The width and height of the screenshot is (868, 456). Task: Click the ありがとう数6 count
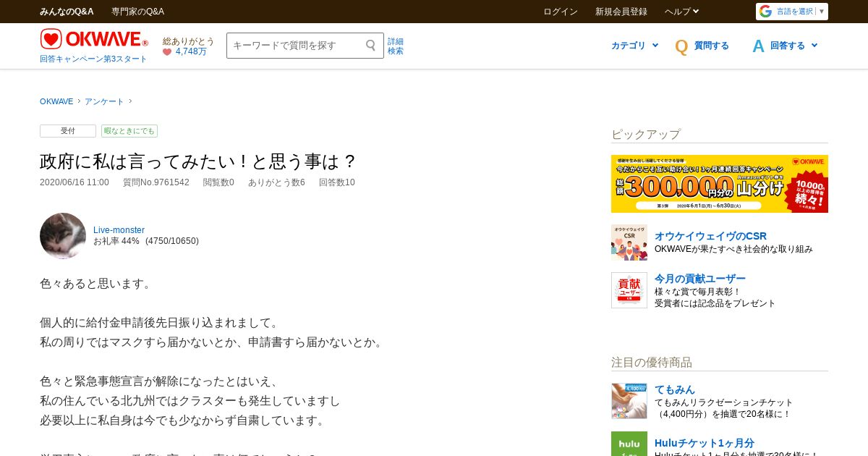276,182
